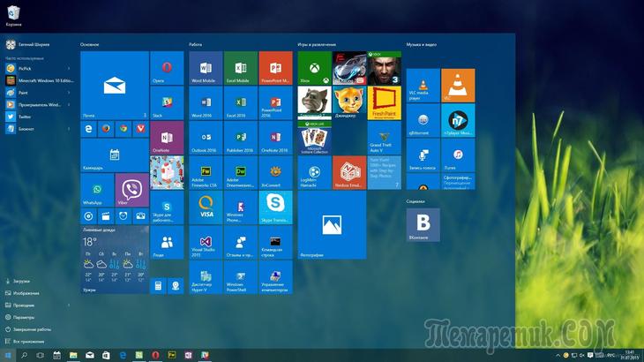Expand the PicPick jump list arrow
The height and width of the screenshot is (362, 644).
pos(69,69)
